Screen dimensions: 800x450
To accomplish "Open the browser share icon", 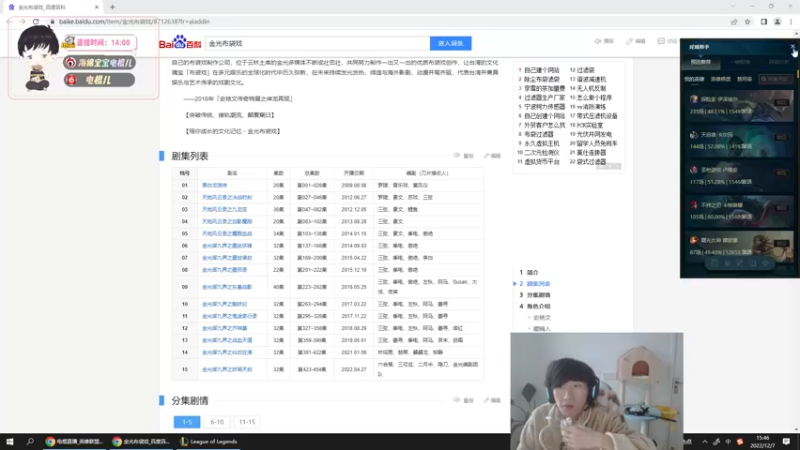I will click(x=734, y=21).
